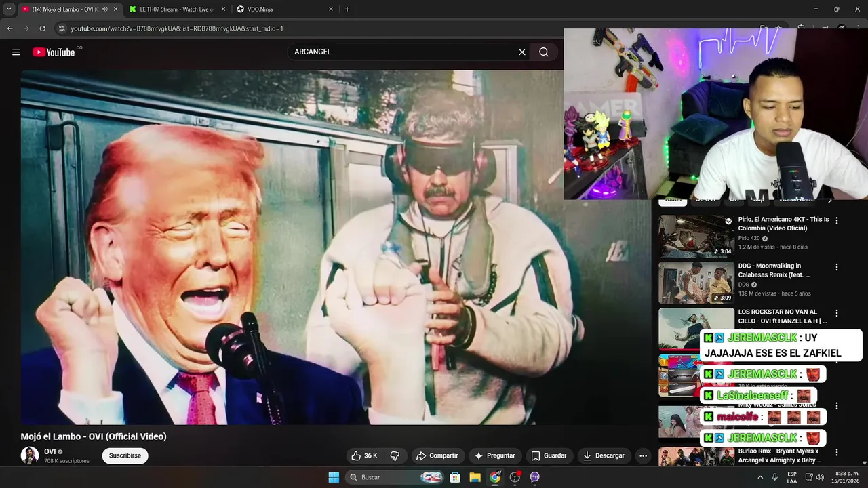Close the VDO.Ninja tab
This screenshot has height=488, width=868.
331,9
